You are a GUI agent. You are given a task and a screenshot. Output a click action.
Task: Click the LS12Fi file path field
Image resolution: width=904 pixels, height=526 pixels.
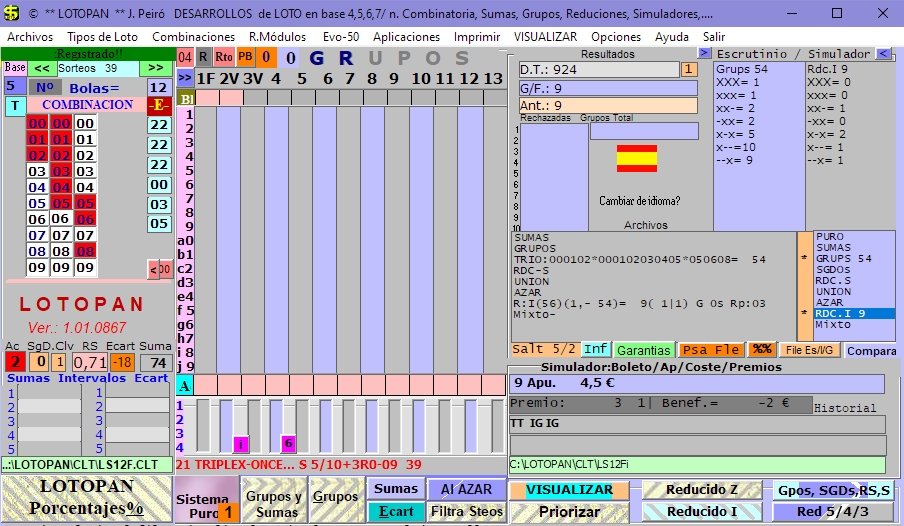click(697, 464)
